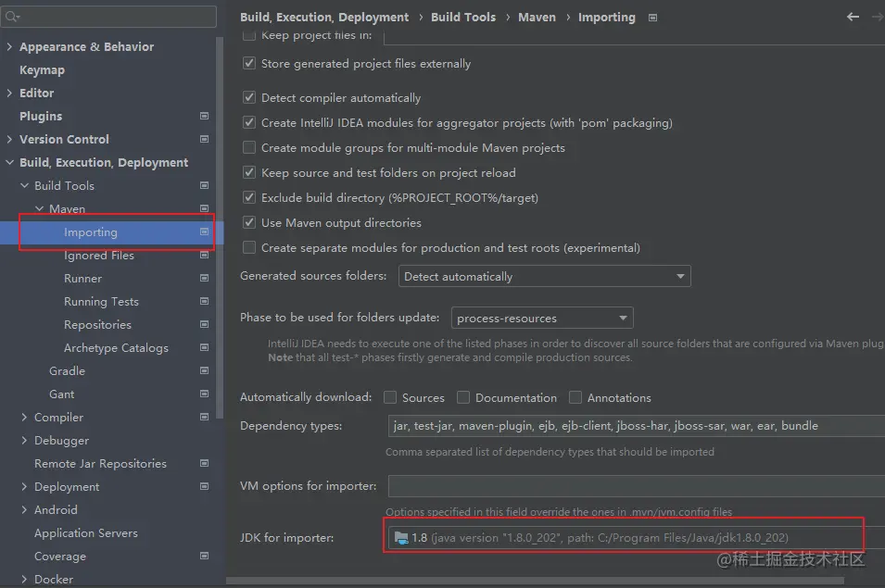Open Running Tests settings page

click(101, 302)
